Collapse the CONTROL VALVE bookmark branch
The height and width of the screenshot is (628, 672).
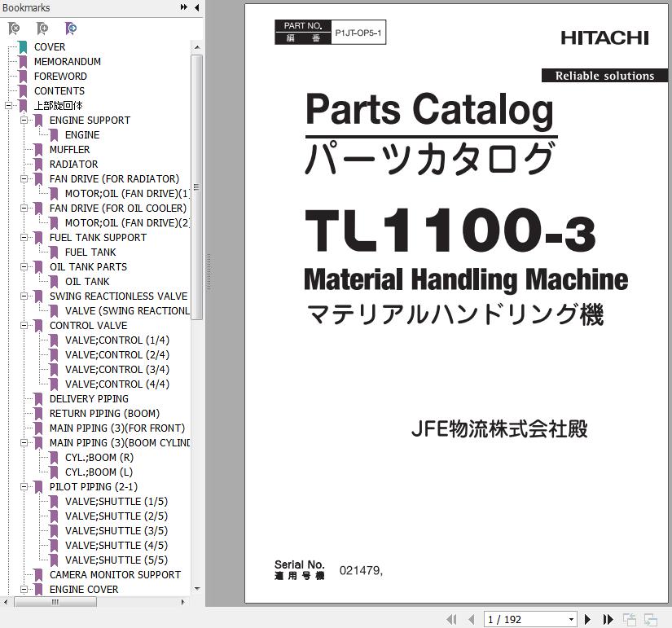24,326
